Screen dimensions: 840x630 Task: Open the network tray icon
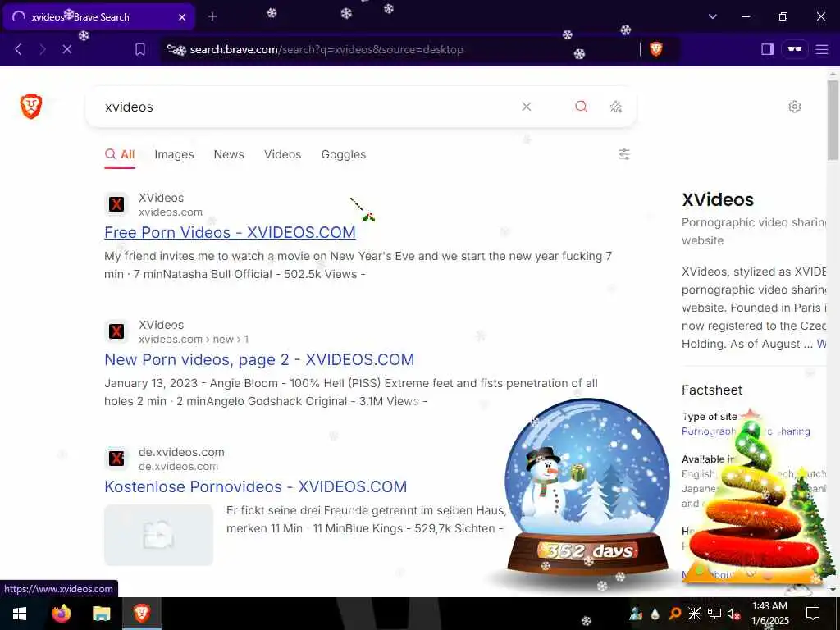pos(714,614)
